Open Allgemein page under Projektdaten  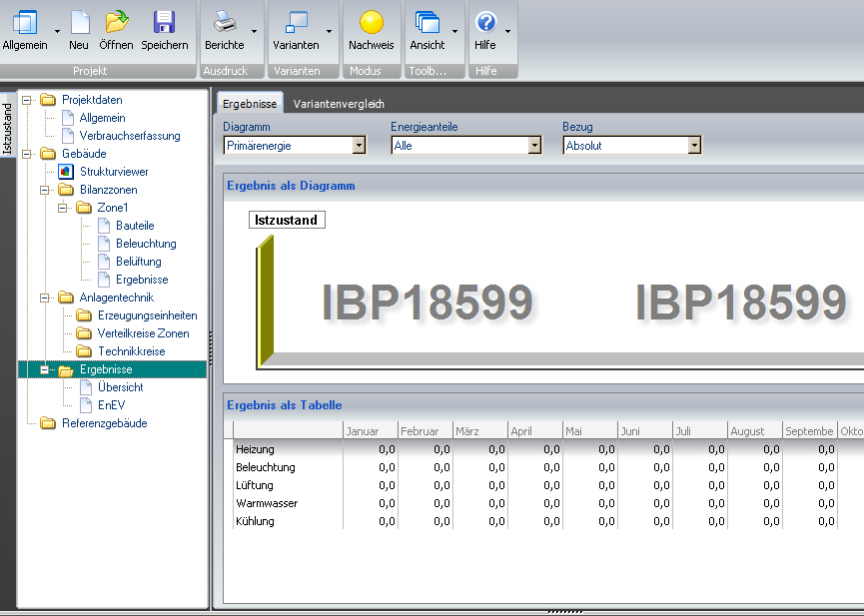point(102,118)
